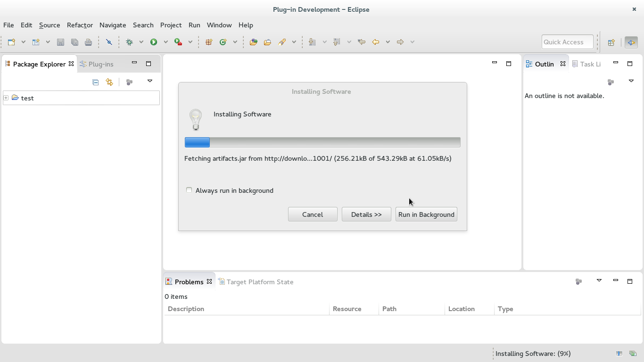Click Focus Task icon in Outline view
The height and width of the screenshot is (362, 644).
[611, 82]
